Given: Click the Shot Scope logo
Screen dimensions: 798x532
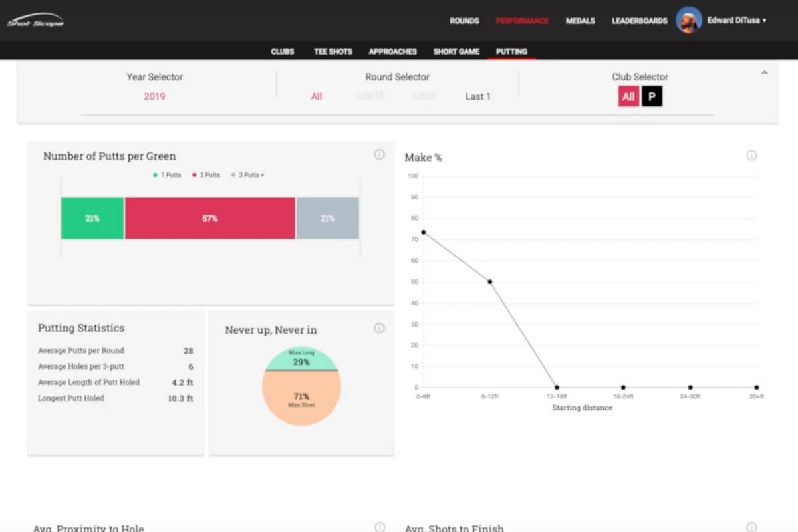Looking at the screenshot, I should [35, 20].
